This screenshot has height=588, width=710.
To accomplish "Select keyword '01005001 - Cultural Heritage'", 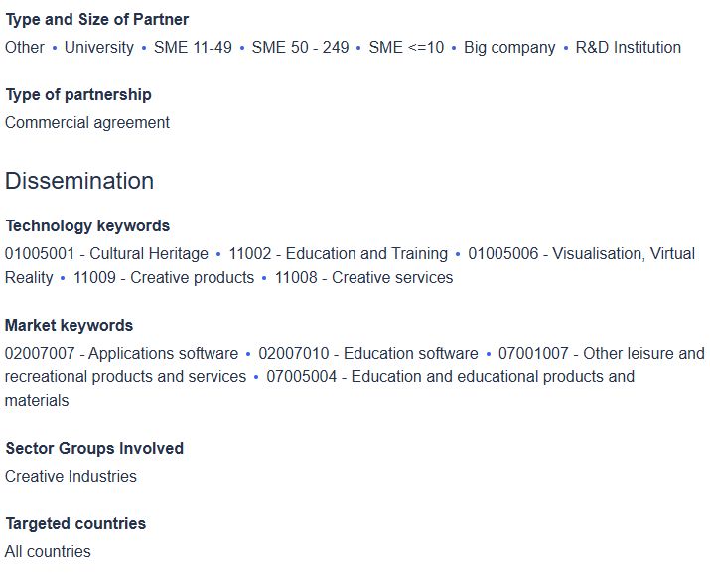I will tap(106, 253).
